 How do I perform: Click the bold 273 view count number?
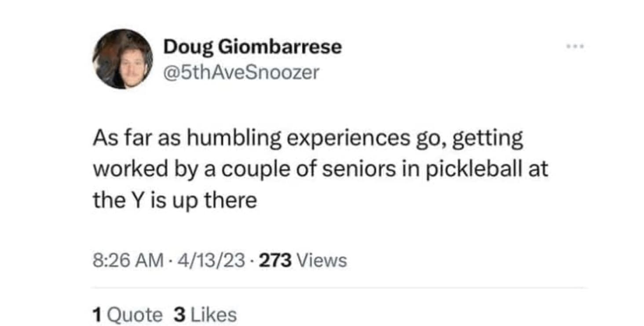point(275,261)
